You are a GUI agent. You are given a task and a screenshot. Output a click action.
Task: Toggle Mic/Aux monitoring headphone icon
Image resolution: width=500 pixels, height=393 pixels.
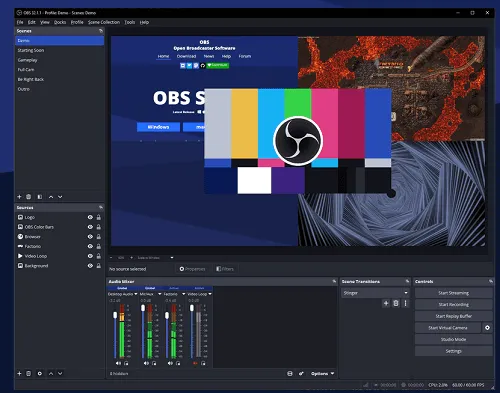tap(154, 363)
